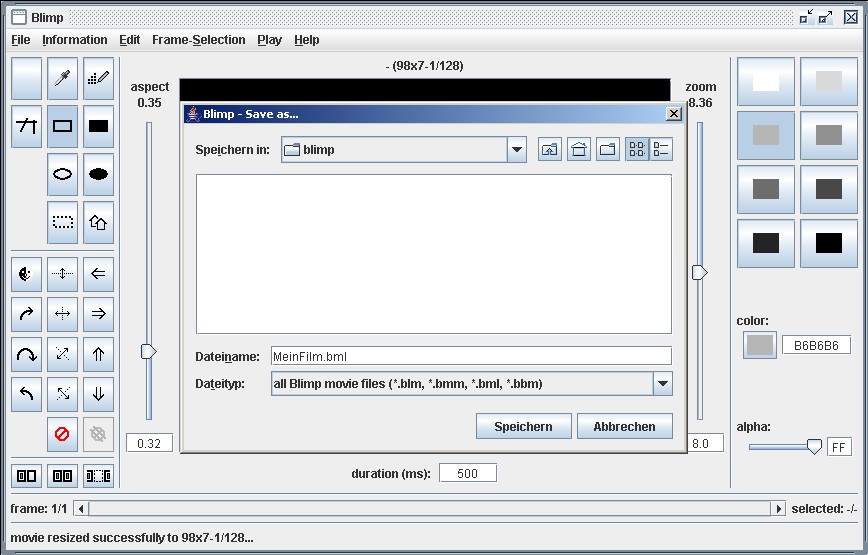
Task: Click the 'movie resized successfully' status text
Action: tap(132, 537)
